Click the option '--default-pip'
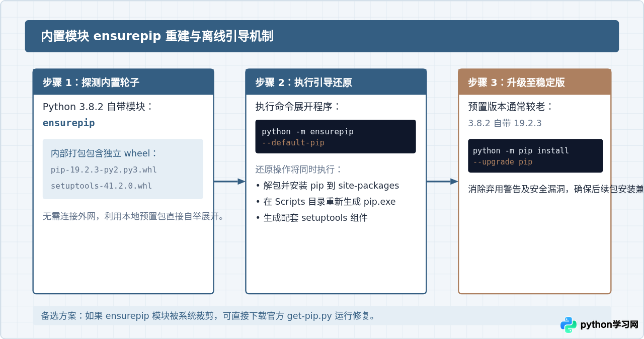Image resolution: width=644 pixels, height=339 pixels. coord(293,143)
